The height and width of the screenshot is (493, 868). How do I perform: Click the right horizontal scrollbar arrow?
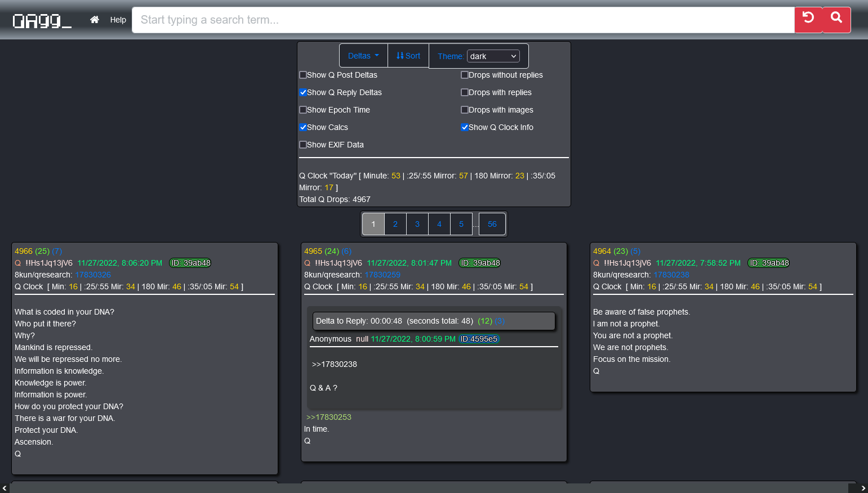[863, 488]
